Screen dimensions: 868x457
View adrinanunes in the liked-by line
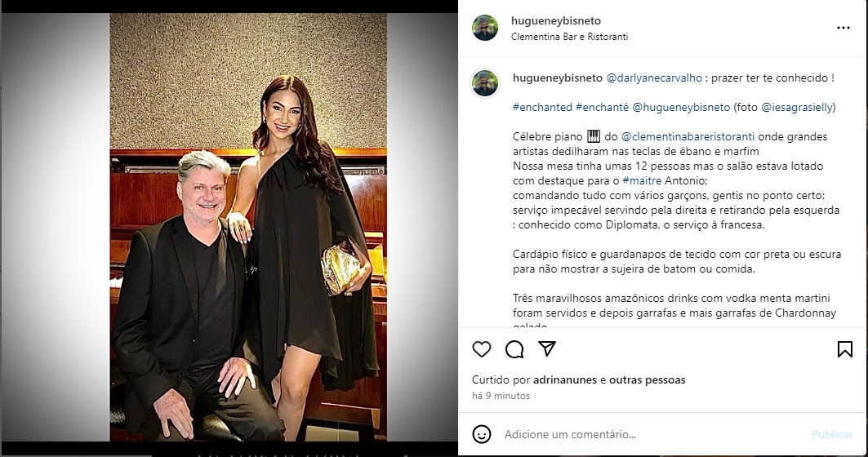pos(564,380)
